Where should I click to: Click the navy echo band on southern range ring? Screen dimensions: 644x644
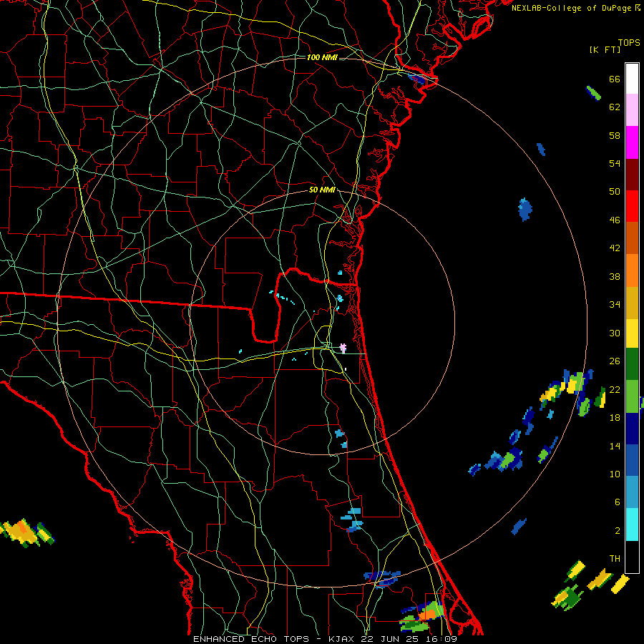(x=382, y=578)
